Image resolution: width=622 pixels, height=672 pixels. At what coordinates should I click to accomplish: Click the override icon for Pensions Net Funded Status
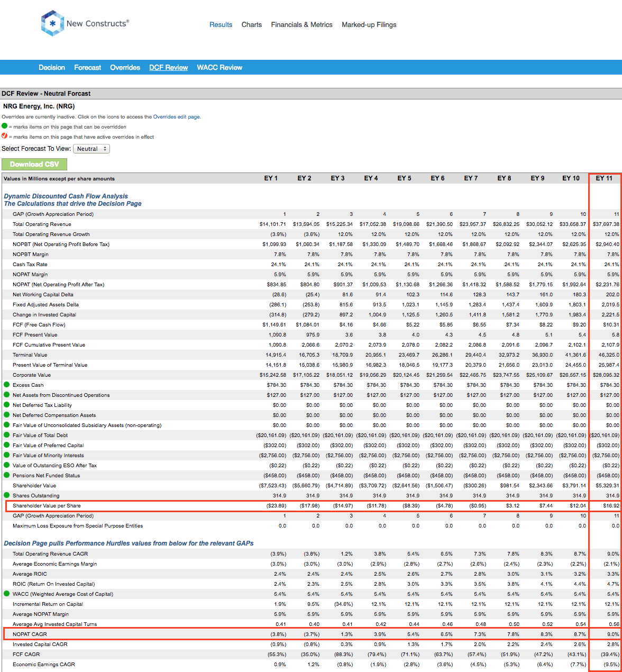click(6, 475)
